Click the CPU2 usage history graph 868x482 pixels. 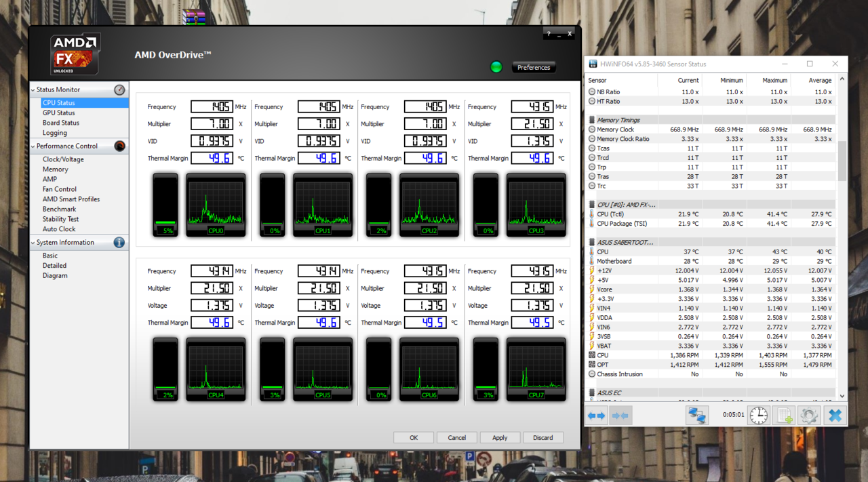coord(429,204)
